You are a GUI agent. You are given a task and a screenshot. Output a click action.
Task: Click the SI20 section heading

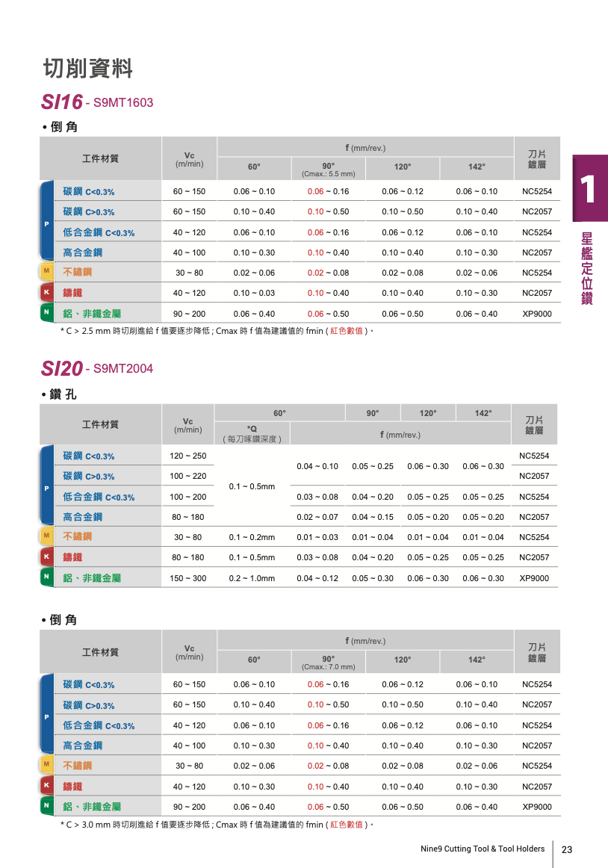[x=61, y=368]
